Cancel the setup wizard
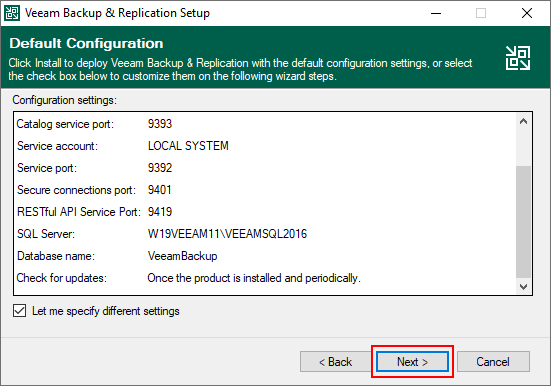The width and height of the screenshot is (551, 386). tap(493, 361)
